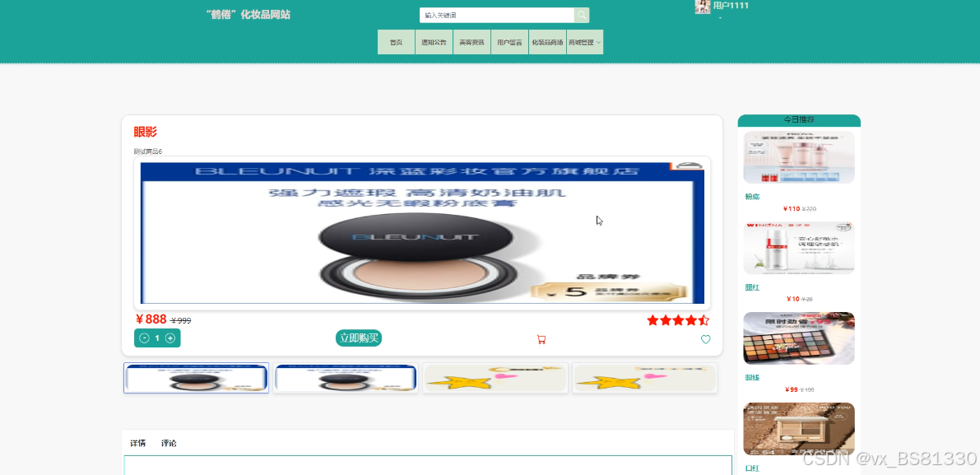Image resolution: width=980 pixels, height=475 pixels.
Task: Switch to the 评论 tab
Action: [169, 443]
